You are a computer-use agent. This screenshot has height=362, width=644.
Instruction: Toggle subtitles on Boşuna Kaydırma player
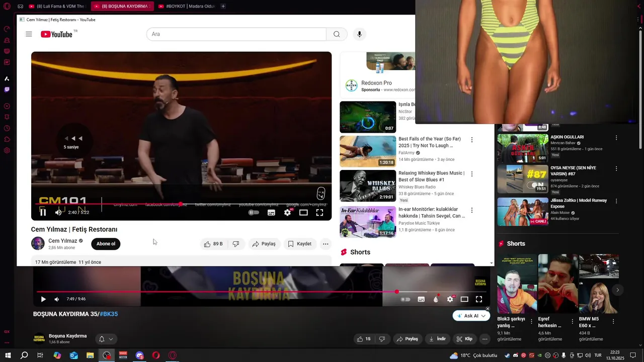click(421, 299)
